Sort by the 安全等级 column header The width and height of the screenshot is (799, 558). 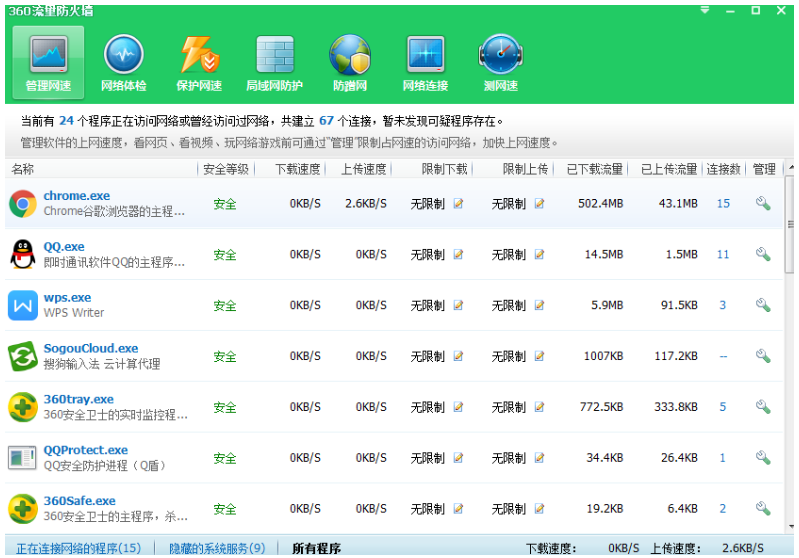(x=226, y=169)
